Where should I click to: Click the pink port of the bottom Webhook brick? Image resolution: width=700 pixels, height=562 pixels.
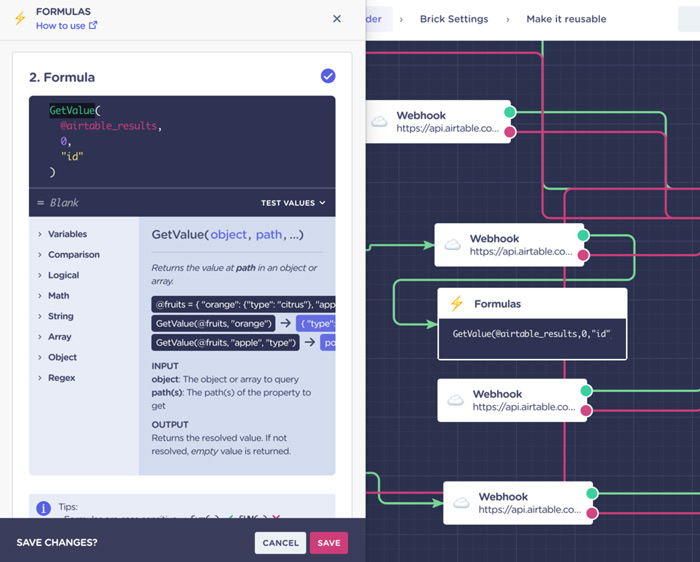pyautogui.click(x=592, y=513)
